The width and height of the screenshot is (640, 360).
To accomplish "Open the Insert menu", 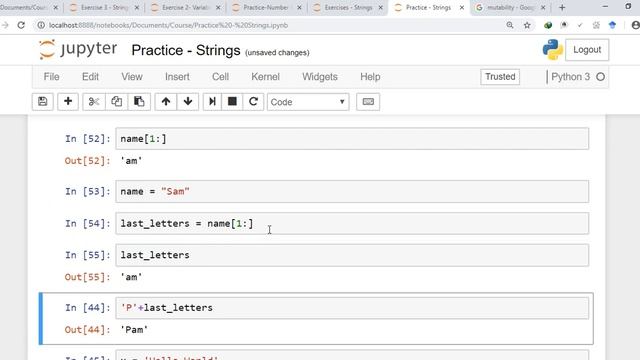I will [177, 77].
